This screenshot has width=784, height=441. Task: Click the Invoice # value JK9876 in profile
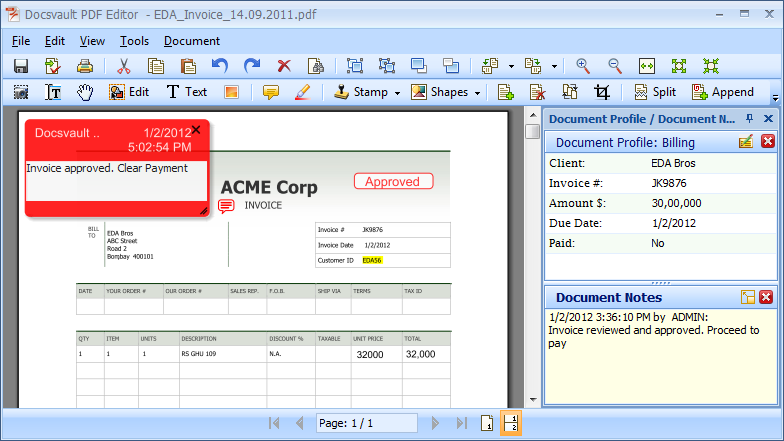(668, 183)
